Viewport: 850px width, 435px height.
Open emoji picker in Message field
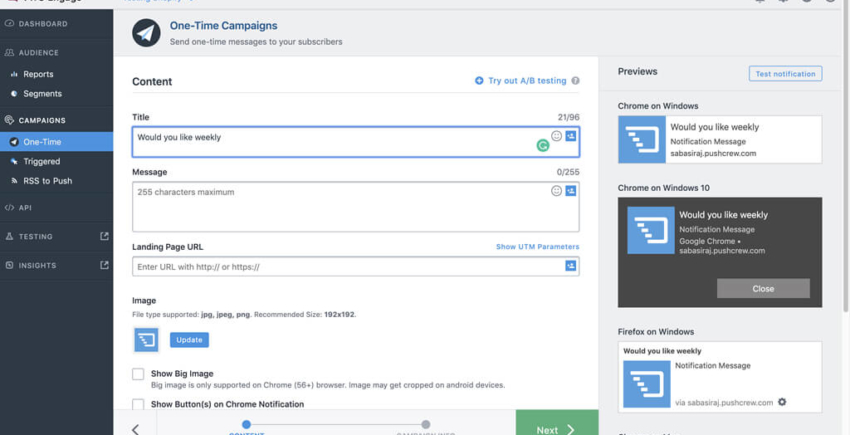click(x=556, y=191)
